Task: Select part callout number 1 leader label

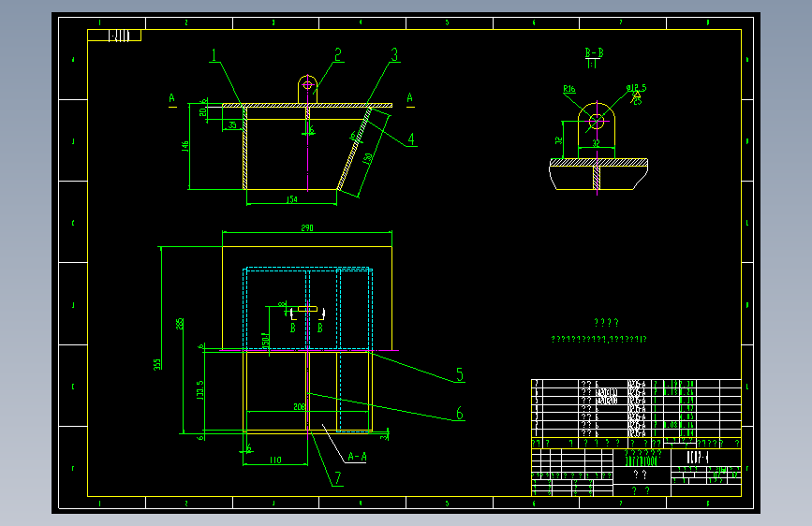Action: tap(214, 55)
